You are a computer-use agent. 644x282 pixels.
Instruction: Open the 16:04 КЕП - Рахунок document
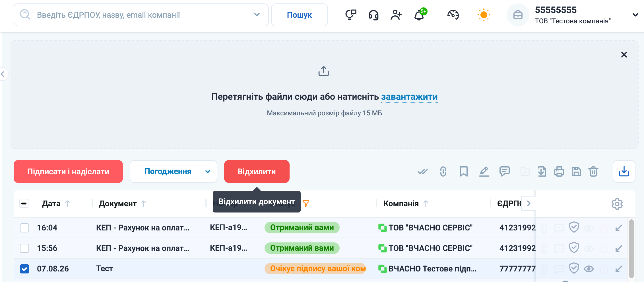click(143, 228)
